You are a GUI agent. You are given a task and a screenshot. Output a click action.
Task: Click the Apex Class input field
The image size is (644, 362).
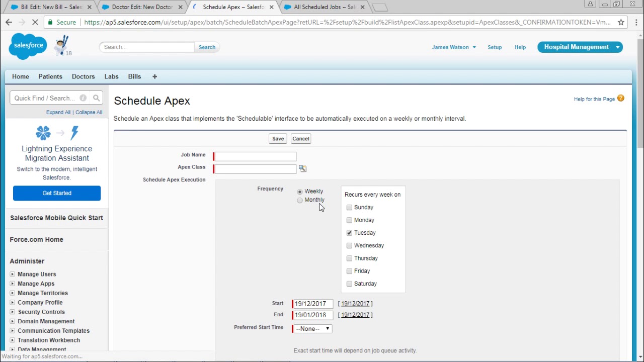255,169
